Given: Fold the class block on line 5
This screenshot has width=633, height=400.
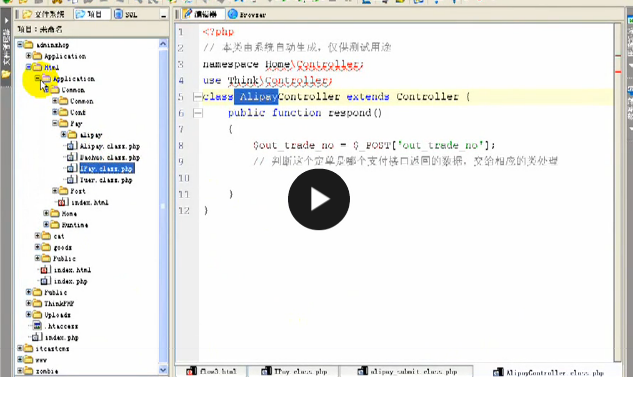Looking at the screenshot, I should click(x=197, y=97).
